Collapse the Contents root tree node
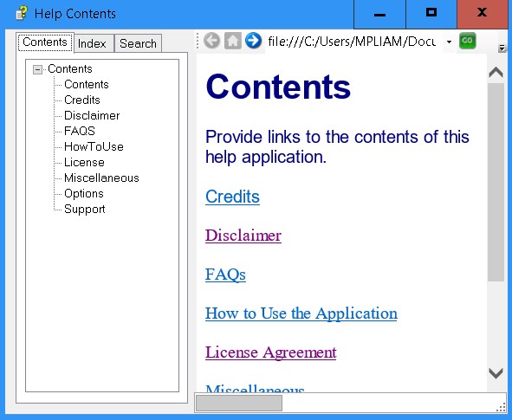The height and width of the screenshot is (420, 512). point(37,69)
